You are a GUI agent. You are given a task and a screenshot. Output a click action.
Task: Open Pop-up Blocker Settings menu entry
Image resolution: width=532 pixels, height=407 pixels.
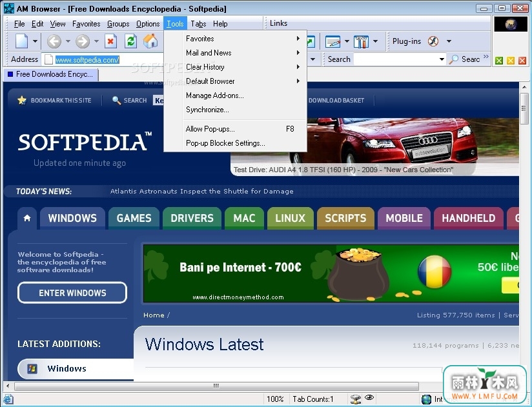[236, 143]
